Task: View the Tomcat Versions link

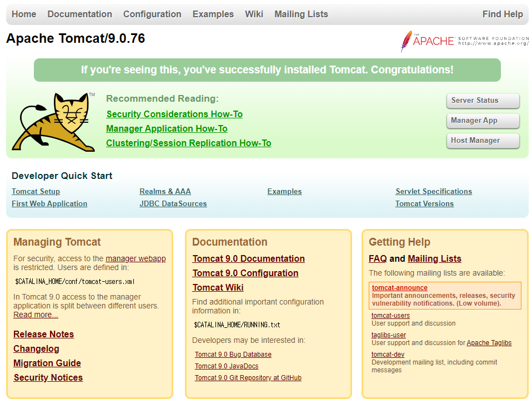Action: 424,204
